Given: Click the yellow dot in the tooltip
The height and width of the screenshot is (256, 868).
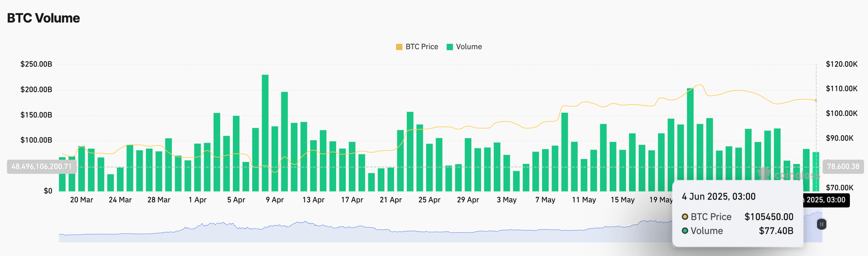Looking at the screenshot, I should click(685, 217).
